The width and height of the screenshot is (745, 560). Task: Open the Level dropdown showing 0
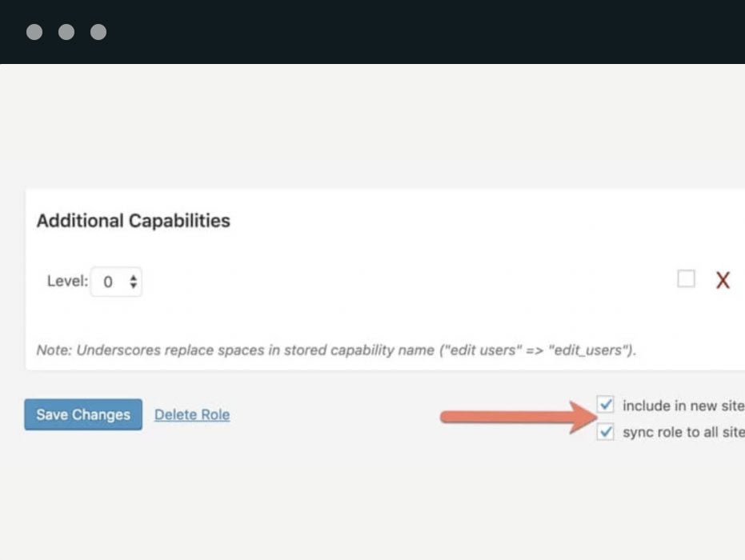click(116, 282)
